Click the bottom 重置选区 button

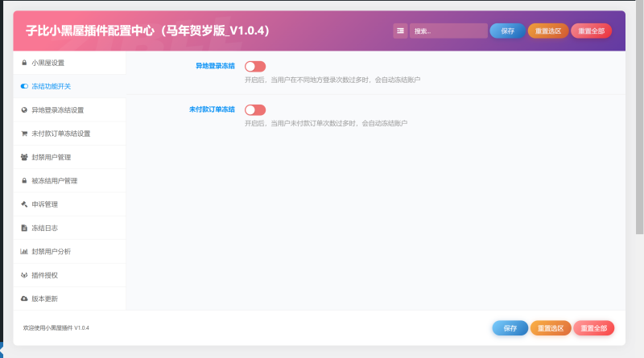(551, 328)
